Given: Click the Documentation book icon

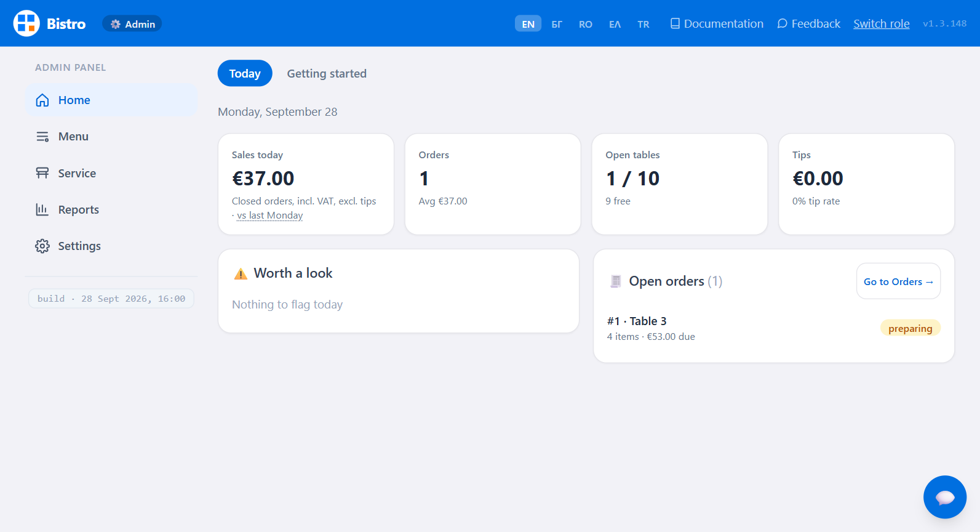Looking at the screenshot, I should click(x=675, y=23).
